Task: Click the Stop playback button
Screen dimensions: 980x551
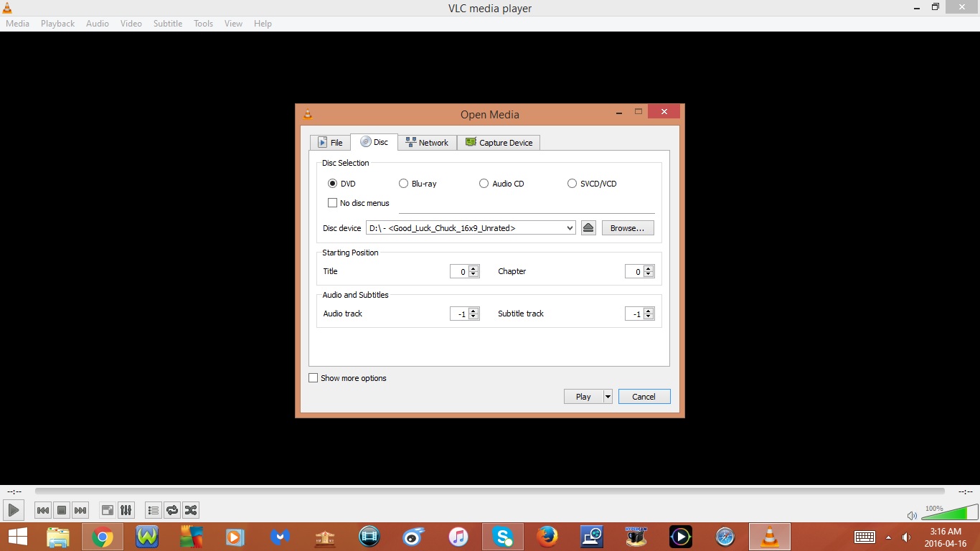Action: tap(62, 510)
